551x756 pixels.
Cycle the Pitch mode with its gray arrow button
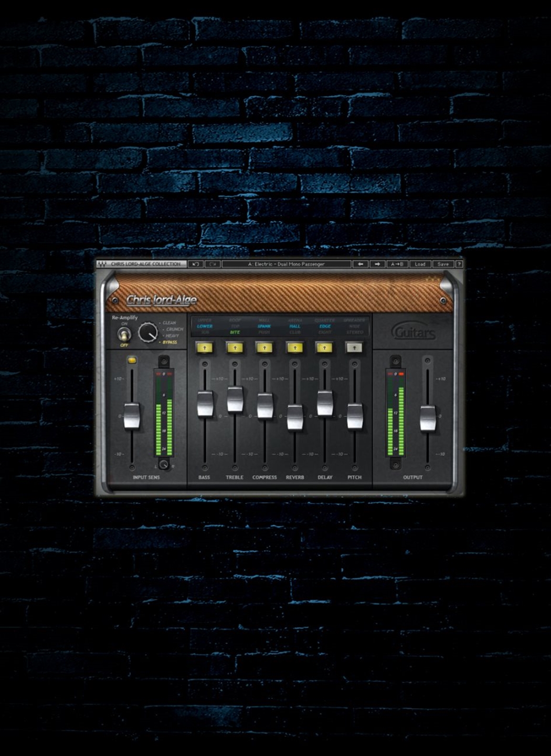click(355, 347)
